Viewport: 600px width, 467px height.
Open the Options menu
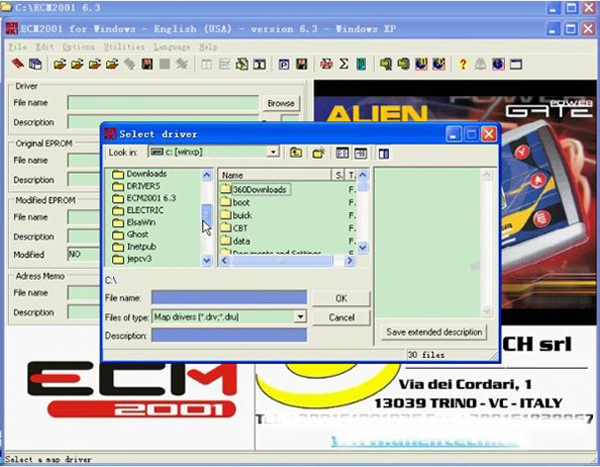(x=78, y=47)
